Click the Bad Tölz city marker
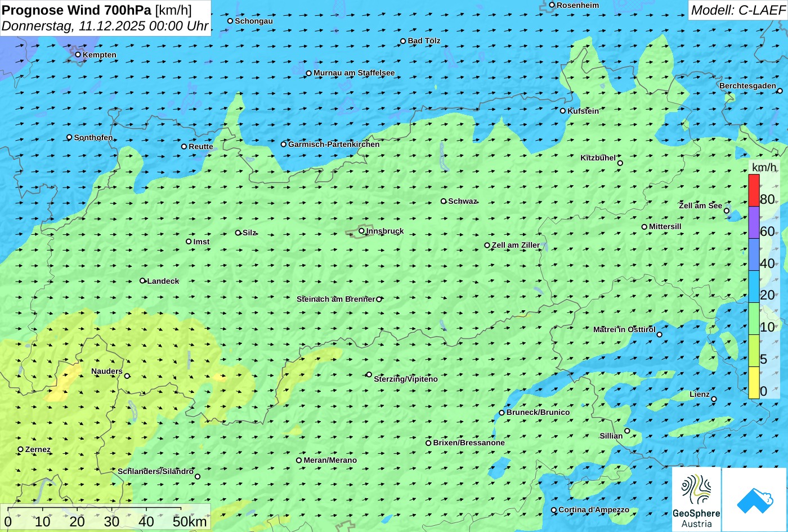Screen dimensions: 788x532 tap(403, 41)
